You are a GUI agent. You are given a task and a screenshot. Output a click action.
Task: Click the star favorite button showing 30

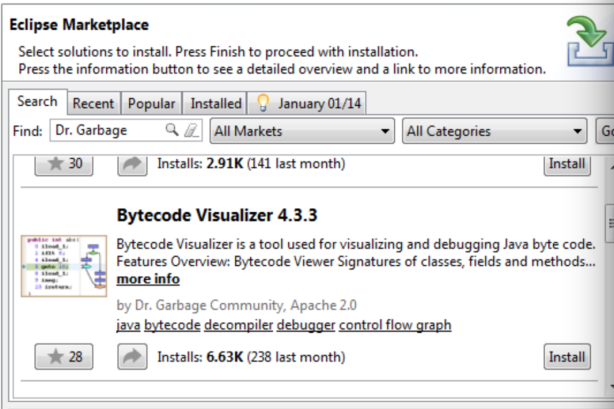pos(65,164)
